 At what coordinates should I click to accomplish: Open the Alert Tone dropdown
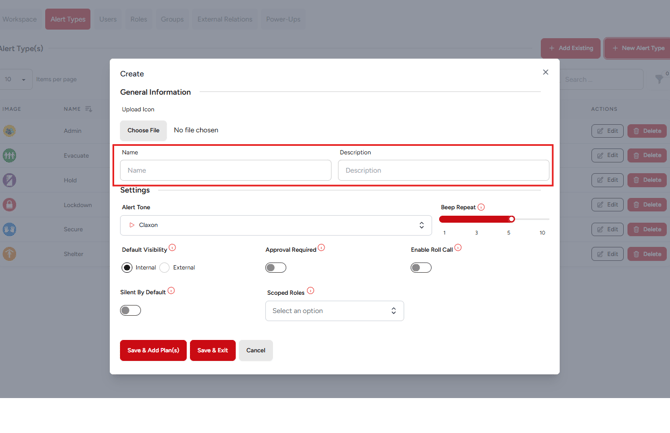point(276,225)
